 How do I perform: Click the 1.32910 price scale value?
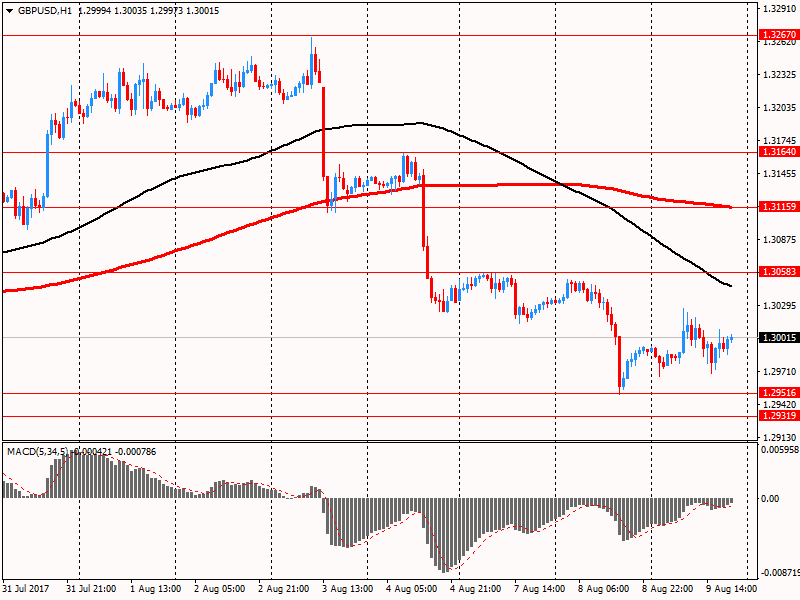point(779,9)
